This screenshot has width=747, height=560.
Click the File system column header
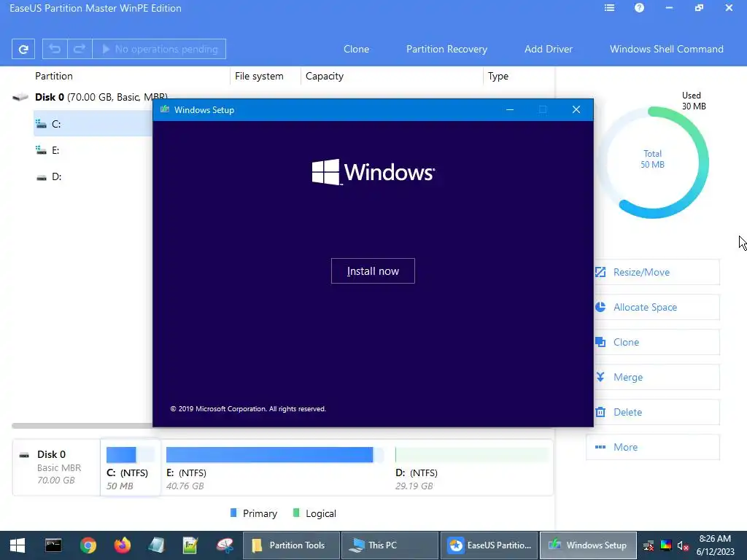point(259,76)
